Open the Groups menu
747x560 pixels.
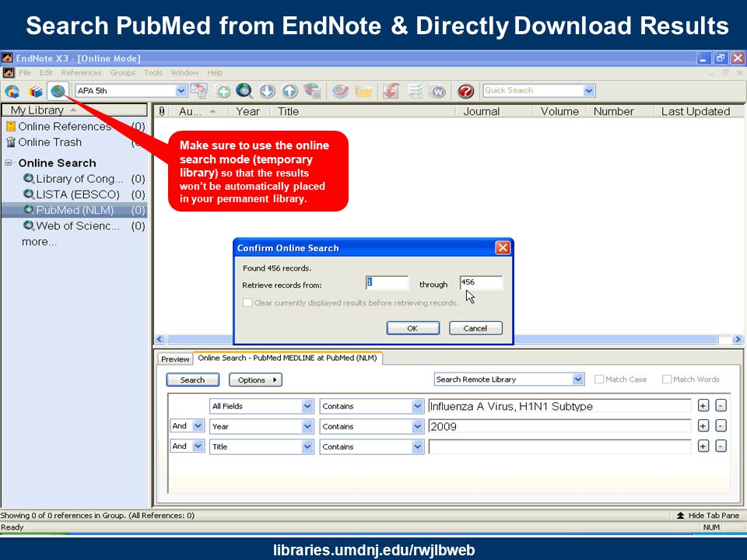(122, 72)
